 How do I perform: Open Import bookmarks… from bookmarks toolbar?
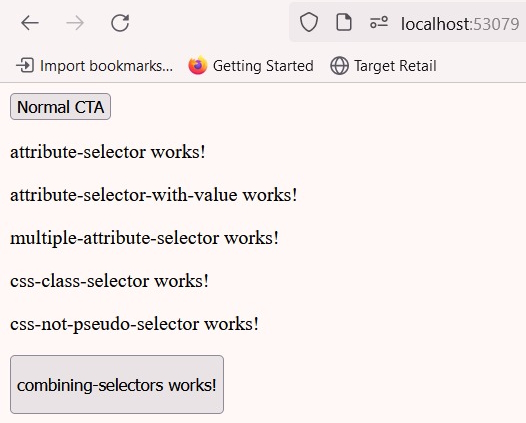point(94,65)
